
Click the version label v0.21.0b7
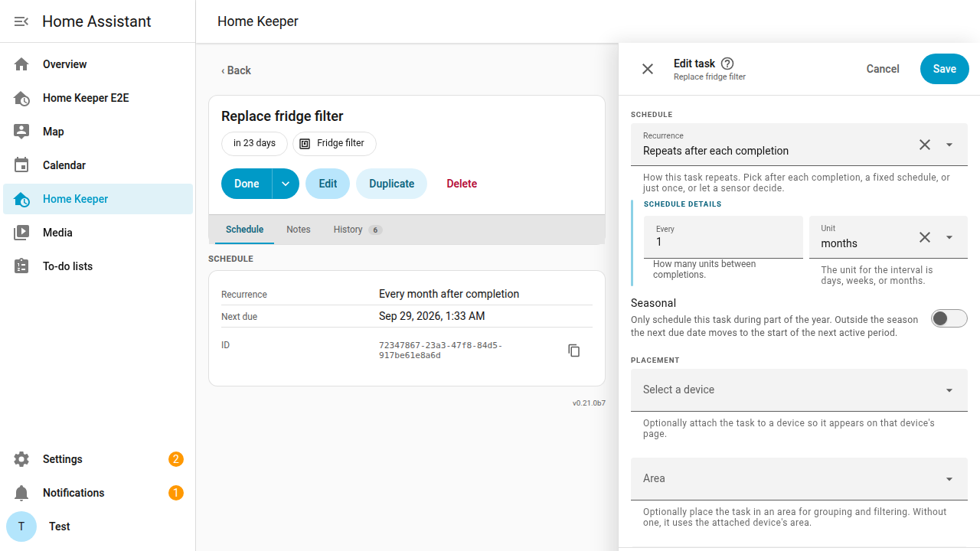[x=589, y=403]
